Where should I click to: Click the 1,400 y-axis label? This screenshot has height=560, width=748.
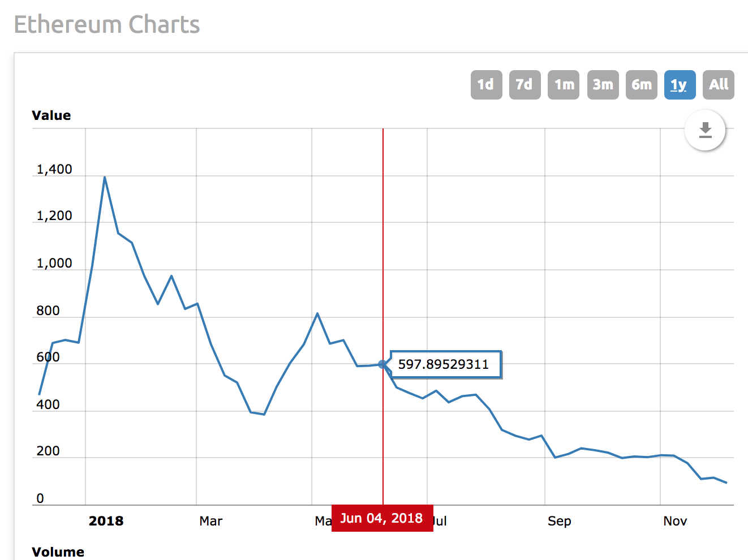point(54,170)
